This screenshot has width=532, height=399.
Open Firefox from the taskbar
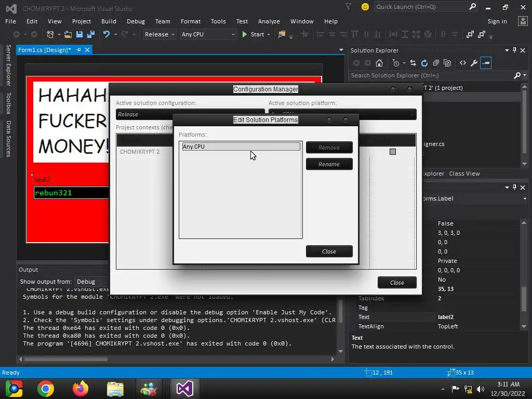(81, 389)
